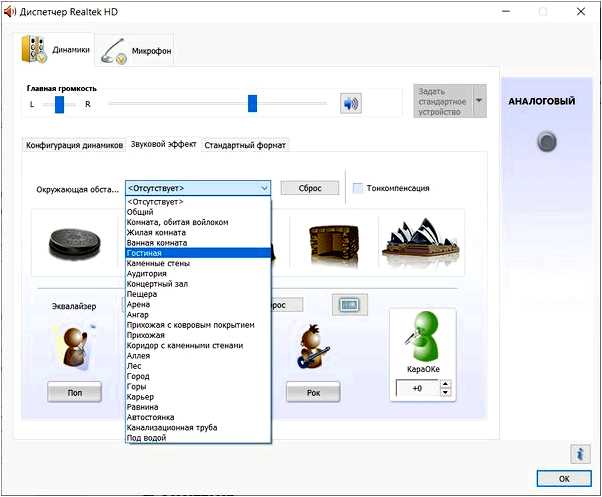Choose Ангар in the list

[x=198, y=315]
